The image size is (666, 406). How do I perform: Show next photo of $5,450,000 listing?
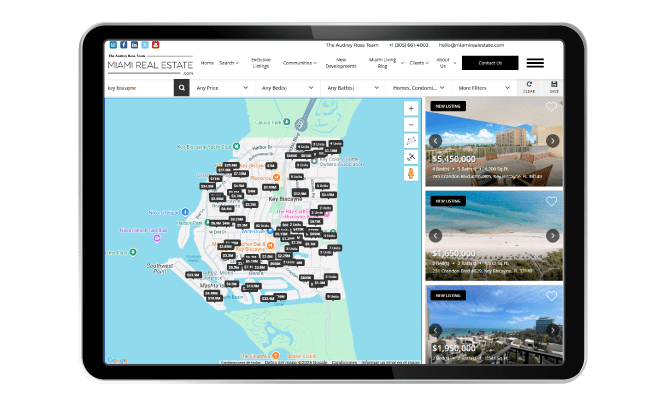pyautogui.click(x=552, y=141)
